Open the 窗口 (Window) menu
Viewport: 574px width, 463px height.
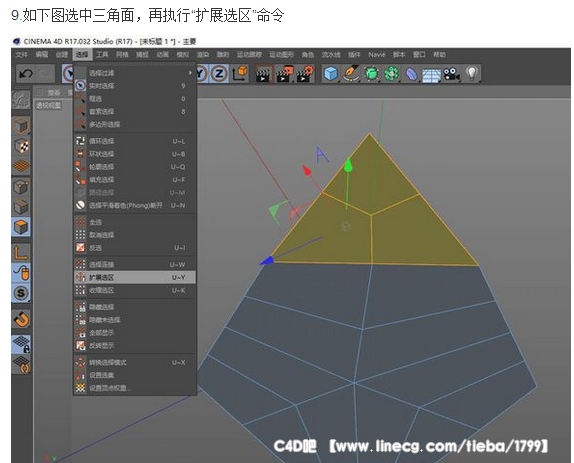pos(419,55)
